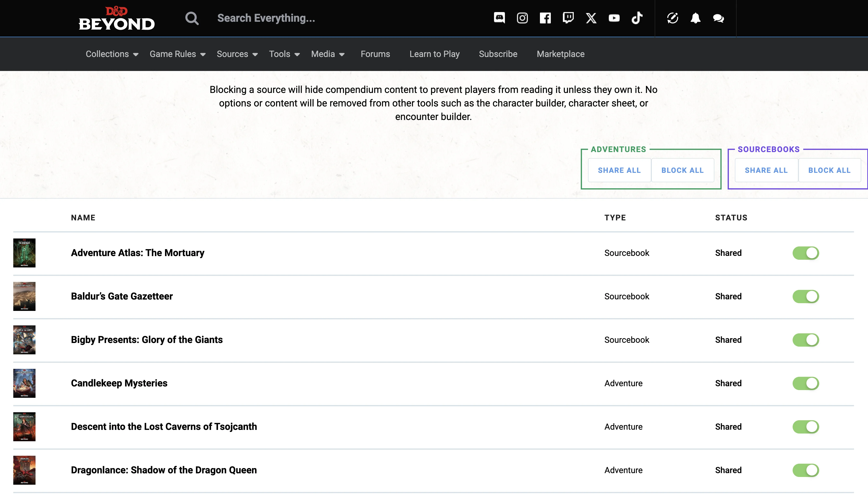Expand the Sources menu
This screenshot has height=497, width=868.
click(x=237, y=54)
